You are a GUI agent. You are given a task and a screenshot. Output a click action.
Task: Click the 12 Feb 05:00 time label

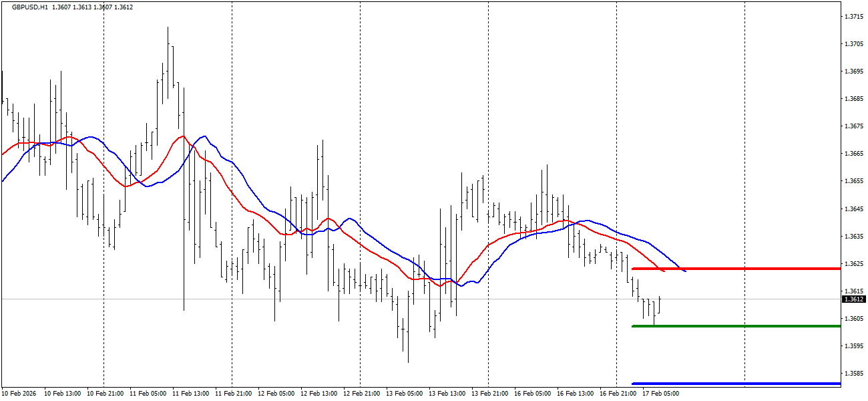[276, 394]
